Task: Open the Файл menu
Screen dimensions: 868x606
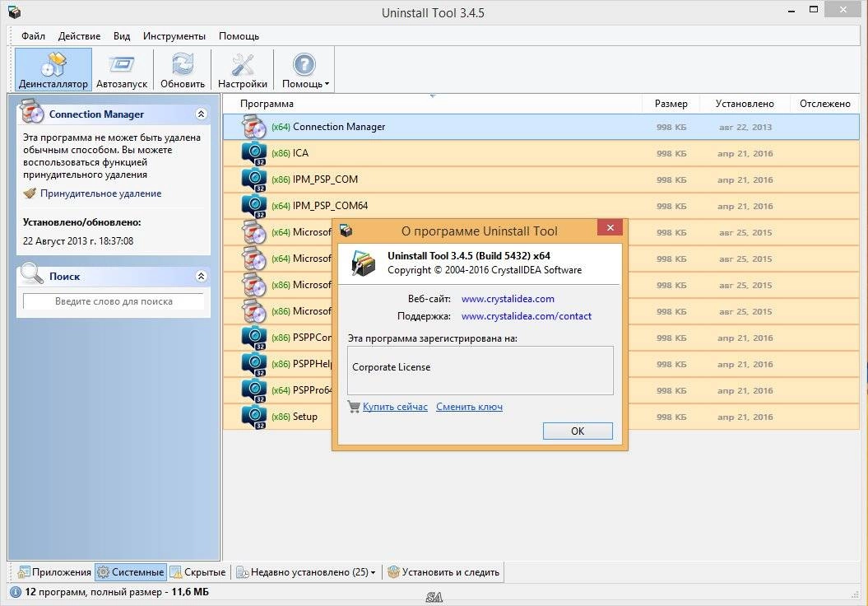Action: pyautogui.click(x=33, y=36)
